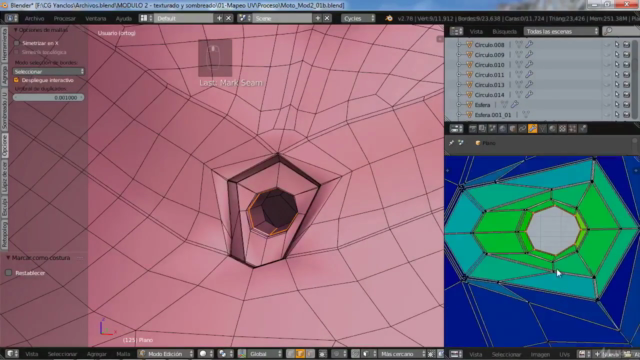Click the outliner search field
The width and height of the screenshot is (640, 360).
pyautogui.click(x=621, y=31)
